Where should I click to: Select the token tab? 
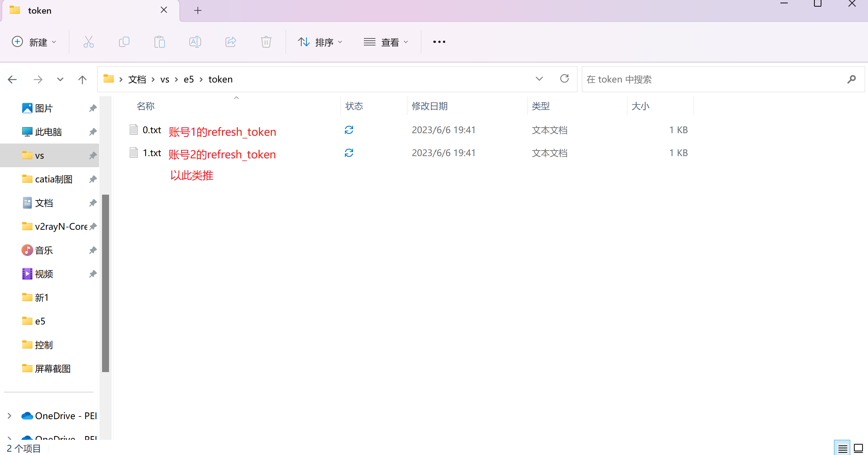pyautogui.click(x=91, y=11)
